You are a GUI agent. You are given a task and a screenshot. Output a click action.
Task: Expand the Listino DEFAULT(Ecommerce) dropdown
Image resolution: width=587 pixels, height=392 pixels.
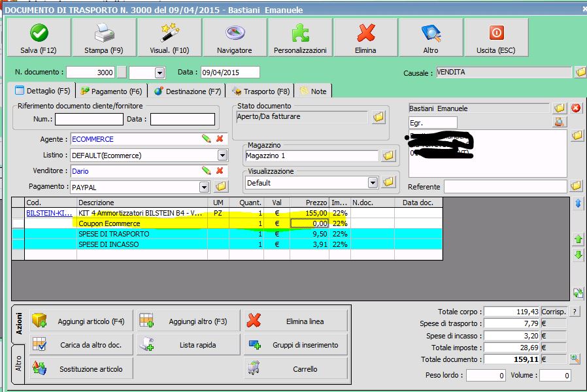[222, 155]
